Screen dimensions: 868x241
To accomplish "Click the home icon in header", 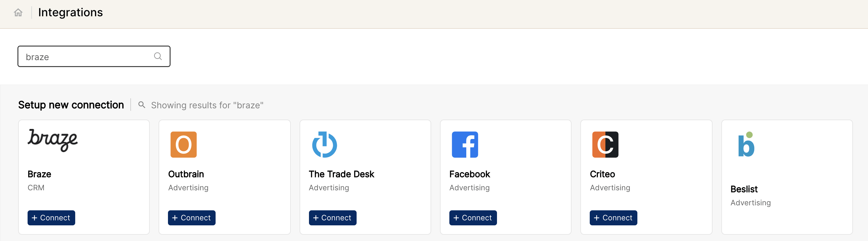I will (x=18, y=13).
